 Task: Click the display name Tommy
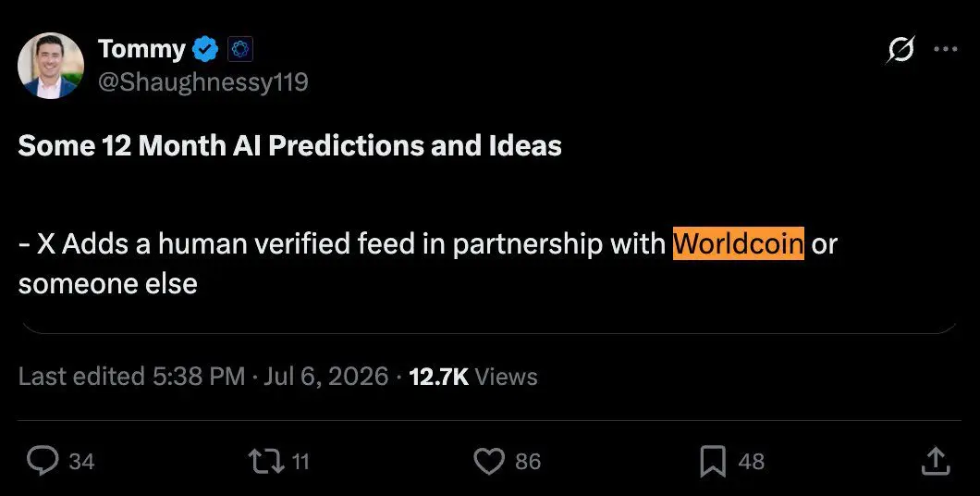[x=141, y=48]
